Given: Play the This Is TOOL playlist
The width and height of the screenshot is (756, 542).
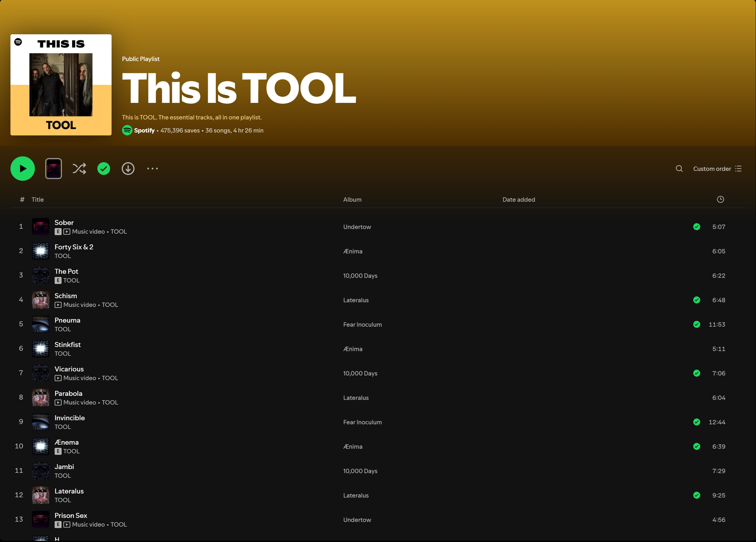Looking at the screenshot, I should [x=23, y=169].
